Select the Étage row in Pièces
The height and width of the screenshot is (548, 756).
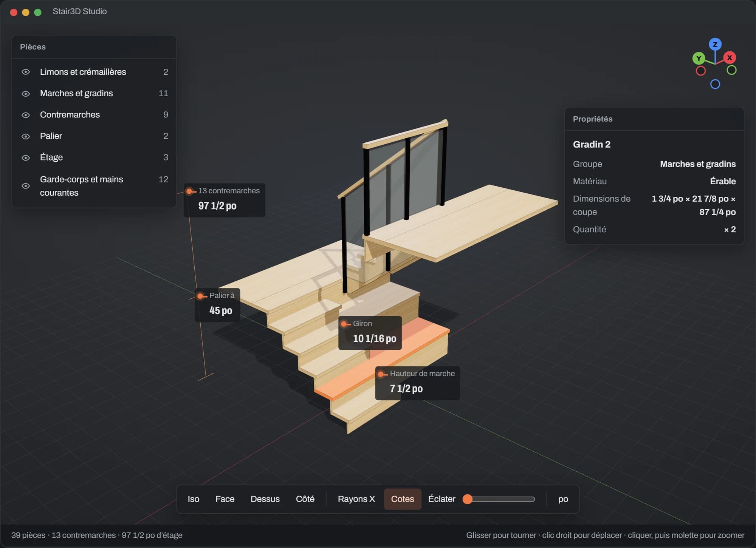94,157
